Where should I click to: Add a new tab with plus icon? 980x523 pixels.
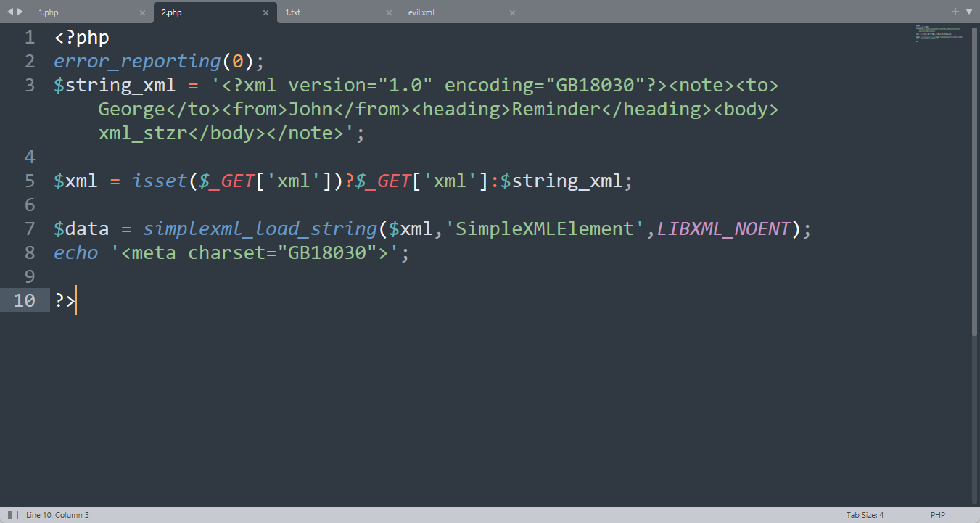(955, 12)
